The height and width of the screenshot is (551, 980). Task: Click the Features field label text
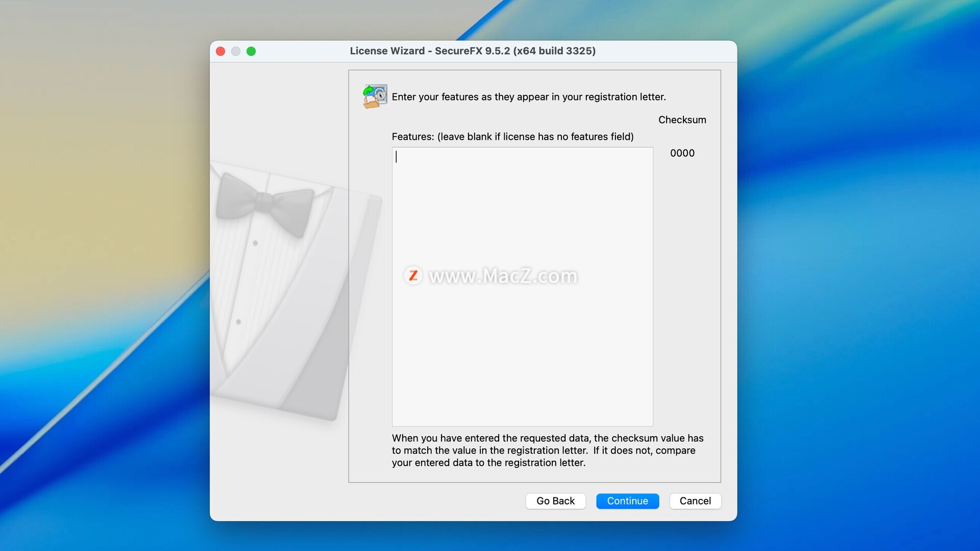click(512, 137)
